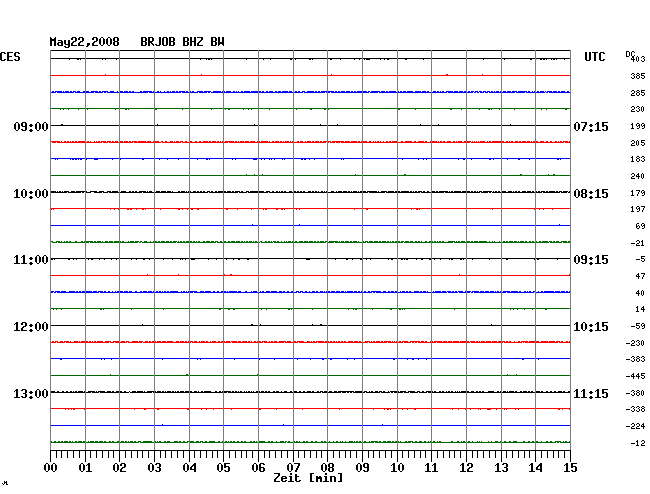The width and height of the screenshot is (650, 494).
Task: Select the DC offset value "-383"
Action: point(635,359)
